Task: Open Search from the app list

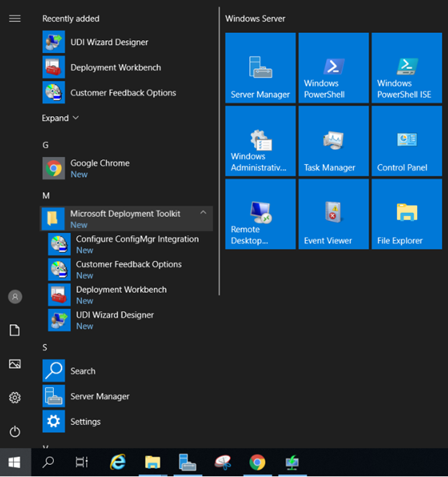Action: [127, 371]
